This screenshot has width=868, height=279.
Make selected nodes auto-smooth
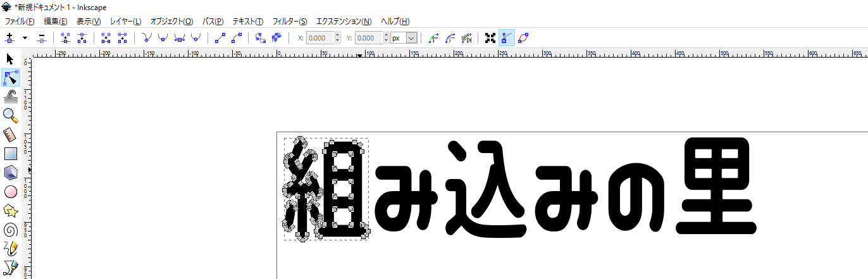point(195,38)
